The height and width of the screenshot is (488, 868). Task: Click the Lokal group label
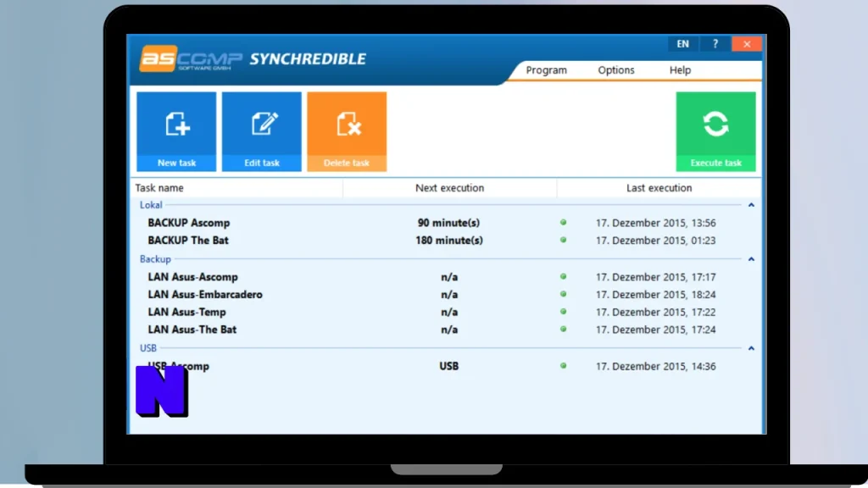click(x=151, y=205)
